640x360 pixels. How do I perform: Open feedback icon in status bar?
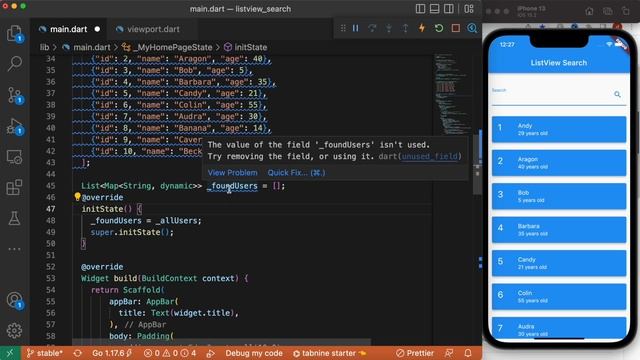pos(449,353)
